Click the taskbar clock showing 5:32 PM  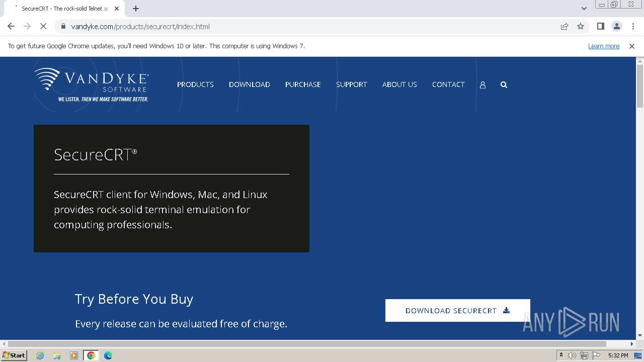618,355
